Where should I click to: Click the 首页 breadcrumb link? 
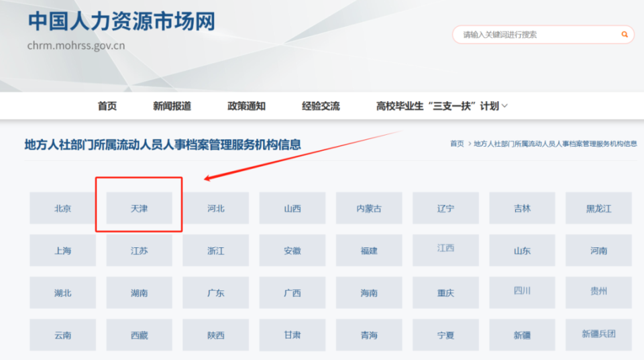[457, 143]
